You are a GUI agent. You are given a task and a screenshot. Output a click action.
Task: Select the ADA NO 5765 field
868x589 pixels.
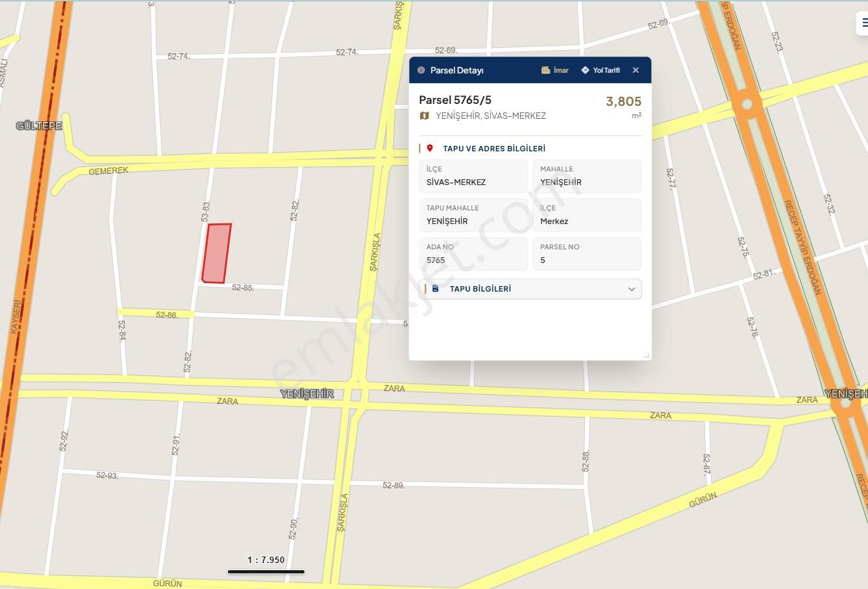[x=473, y=254]
